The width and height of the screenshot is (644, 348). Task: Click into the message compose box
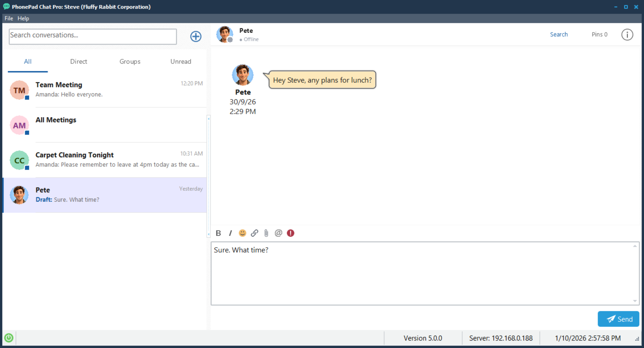point(425,273)
